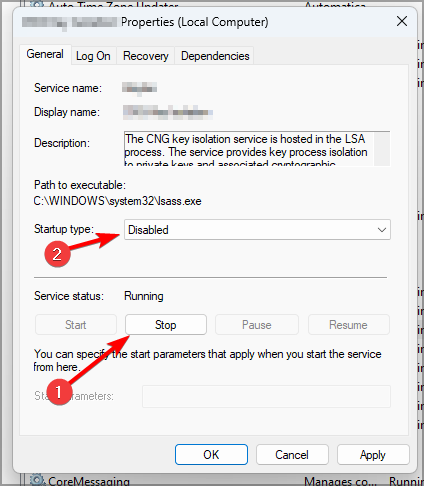424x486 pixels.
Task: Confirm changes with the OK button
Action: pyautogui.click(x=211, y=454)
